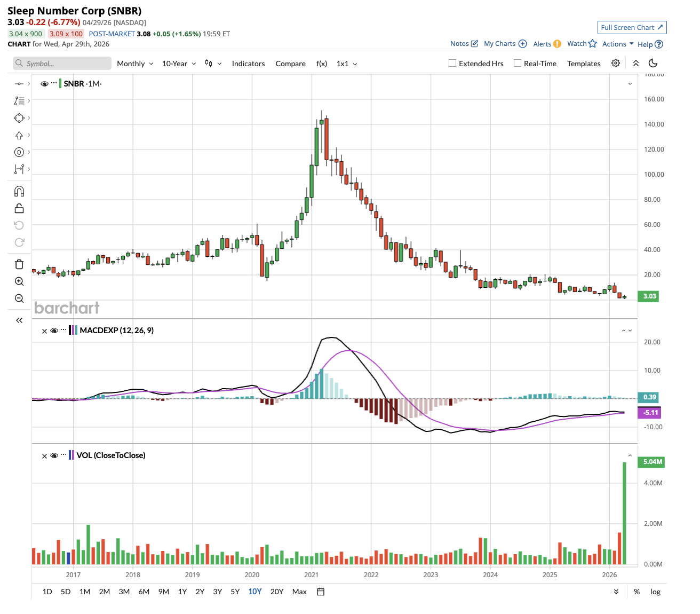Image resolution: width=700 pixels, height=614 pixels.
Task: Open the f(x) expressions menu
Action: pos(322,64)
